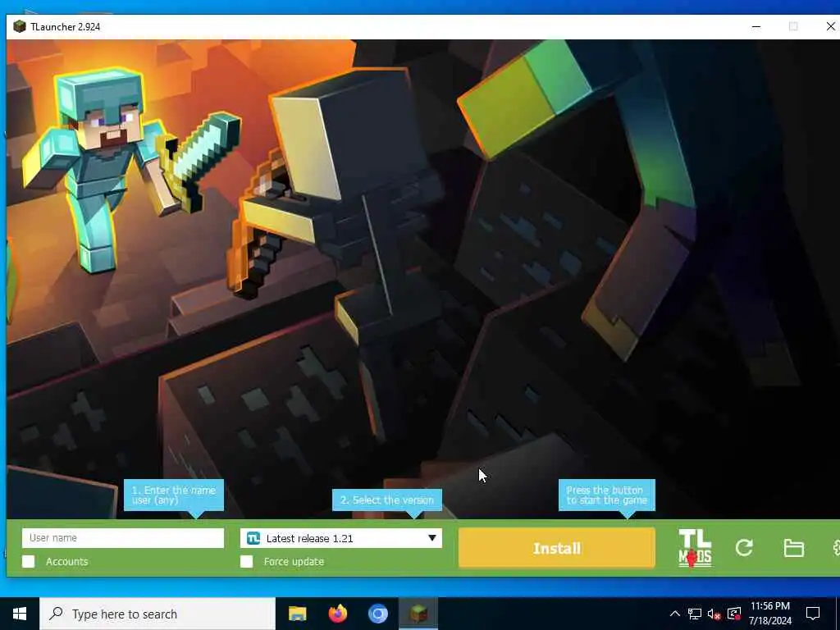Image resolution: width=840 pixels, height=630 pixels.
Task: Expand the Latest release 1.21 dropdown
Action: 341,538
